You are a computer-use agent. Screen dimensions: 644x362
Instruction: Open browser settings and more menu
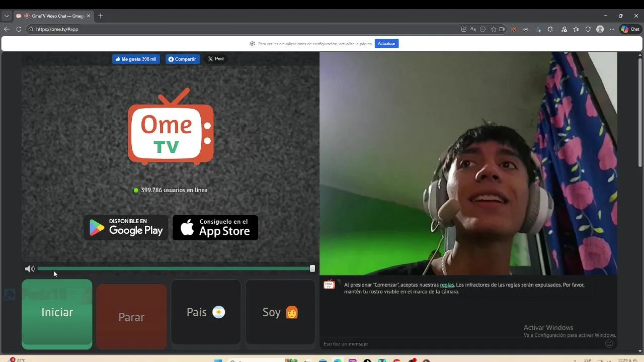point(612,29)
